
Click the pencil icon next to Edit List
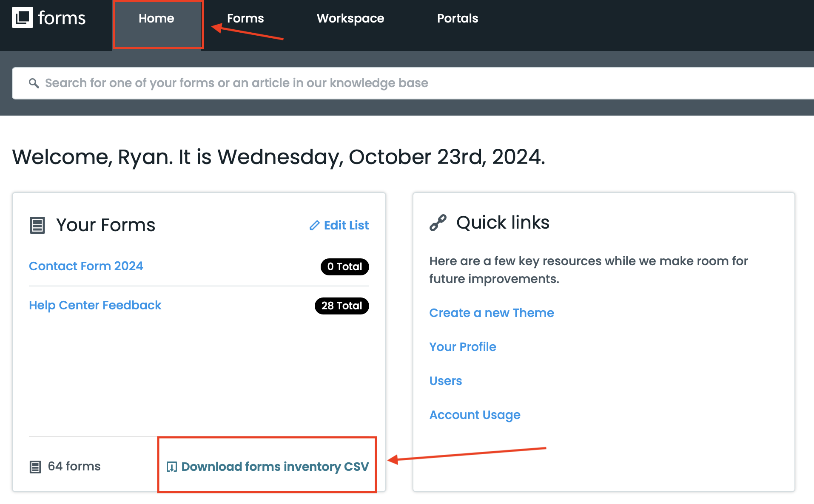(314, 225)
